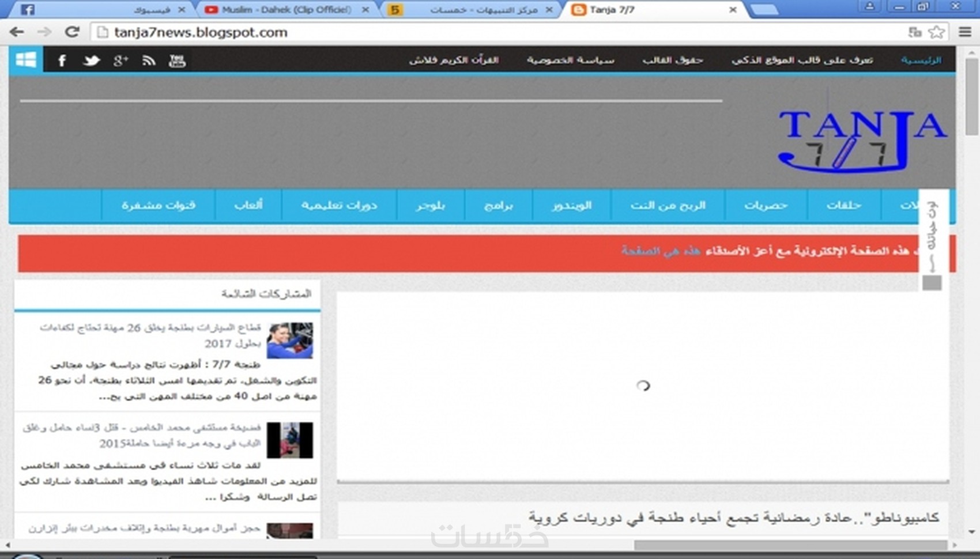Close the Muslim - Dahek YouTube tab

coord(365,10)
